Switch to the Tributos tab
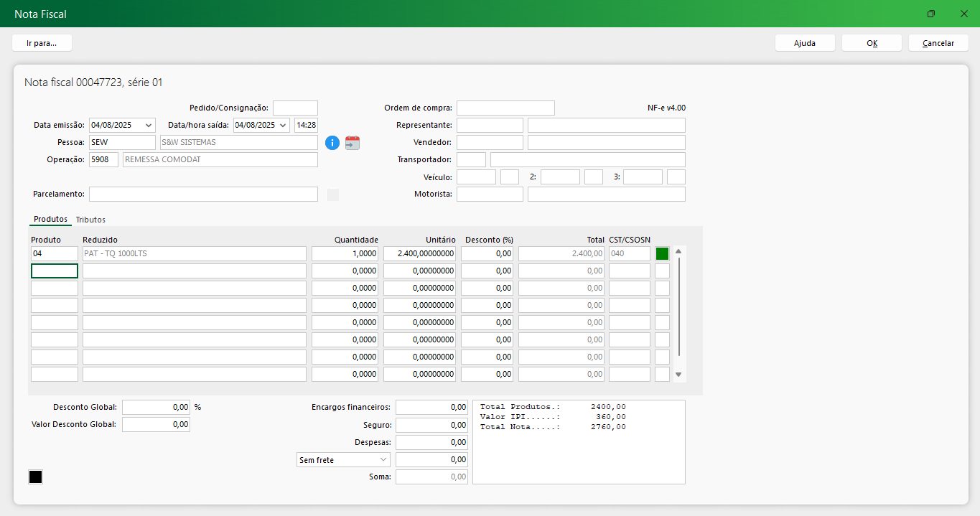Image resolution: width=980 pixels, height=516 pixels. pos(90,220)
